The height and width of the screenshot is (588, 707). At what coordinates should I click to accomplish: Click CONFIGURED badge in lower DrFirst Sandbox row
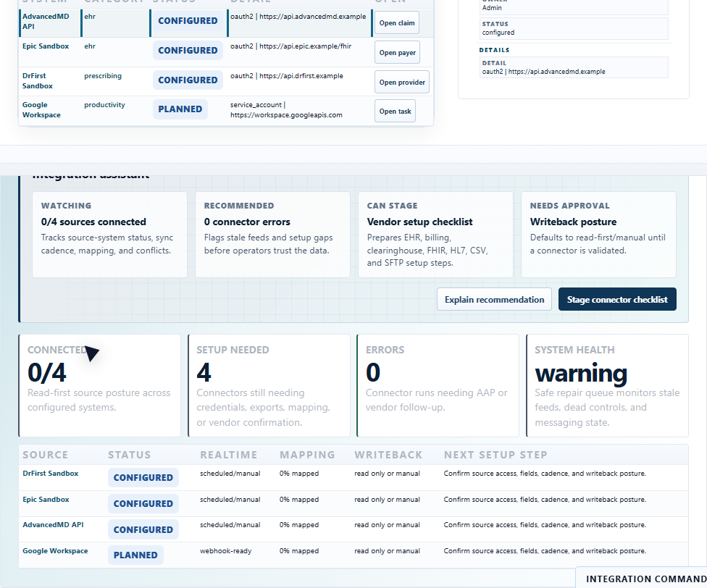143,478
